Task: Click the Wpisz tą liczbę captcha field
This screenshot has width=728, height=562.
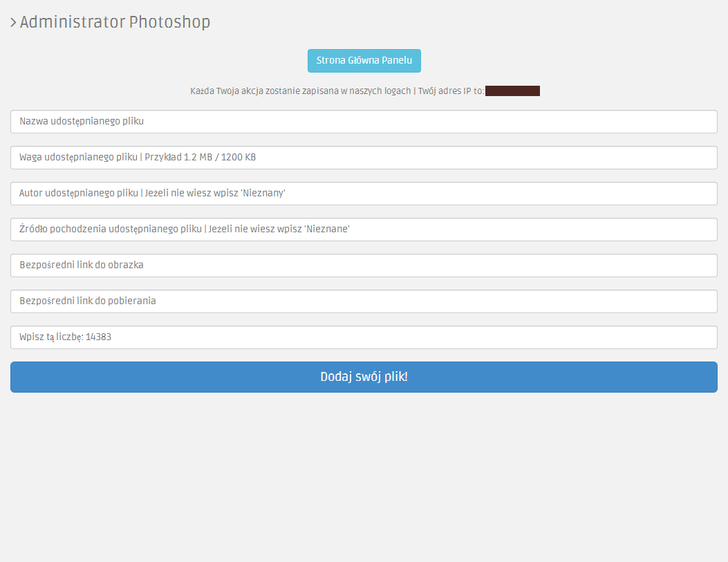Action: coord(364,337)
